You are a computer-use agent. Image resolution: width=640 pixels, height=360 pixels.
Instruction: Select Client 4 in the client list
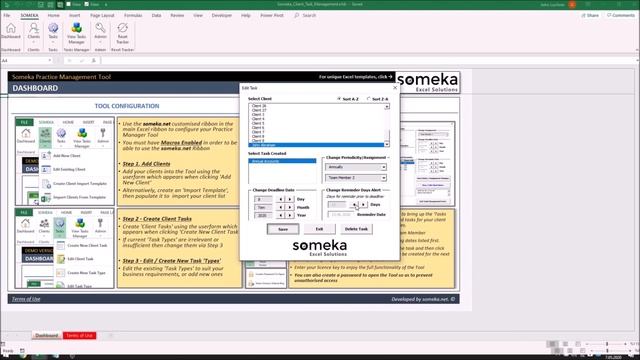(258, 119)
